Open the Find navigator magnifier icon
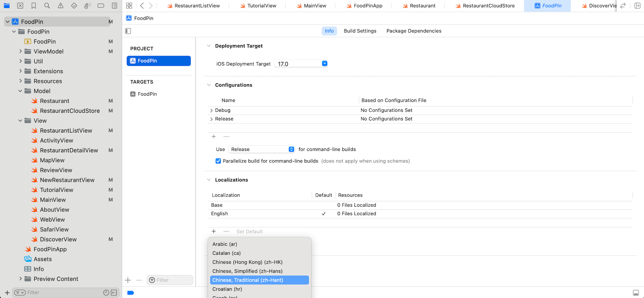 (47, 6)
